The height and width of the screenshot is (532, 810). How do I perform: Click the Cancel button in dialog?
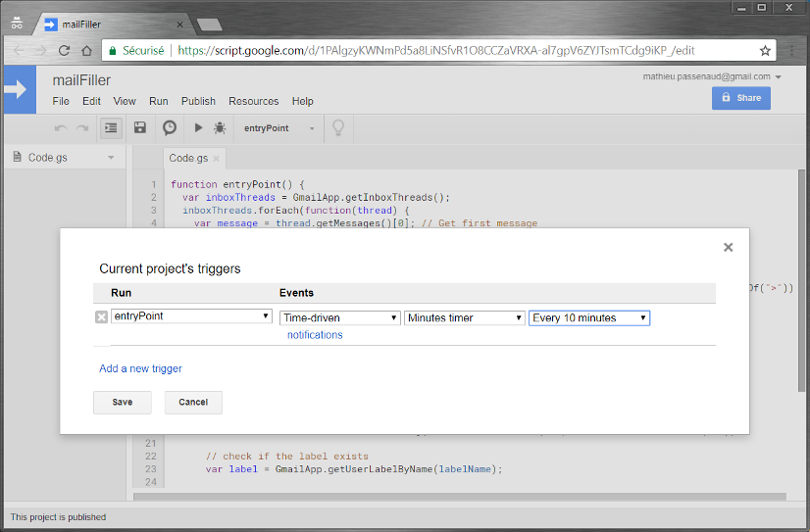(x=193, y=402)
